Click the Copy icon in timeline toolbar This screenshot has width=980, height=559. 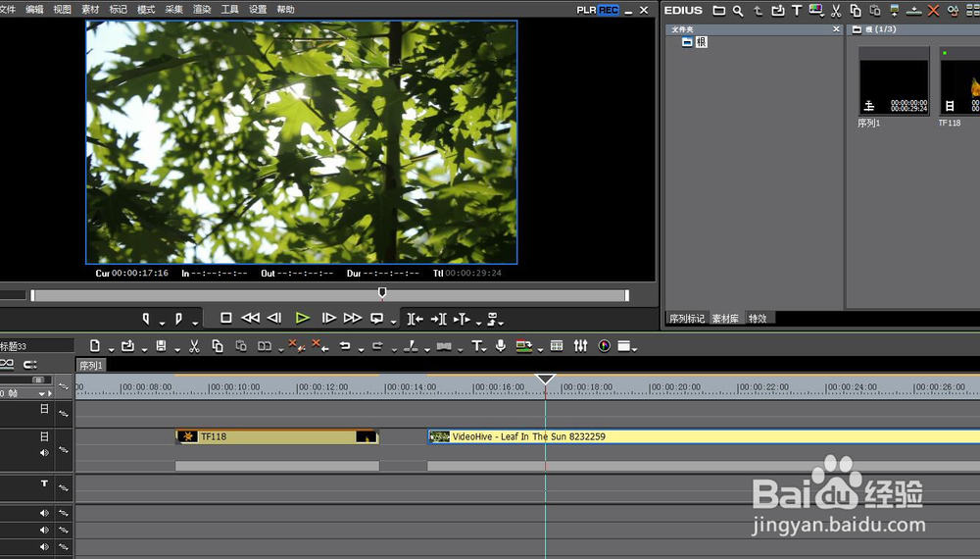[218, 346]
